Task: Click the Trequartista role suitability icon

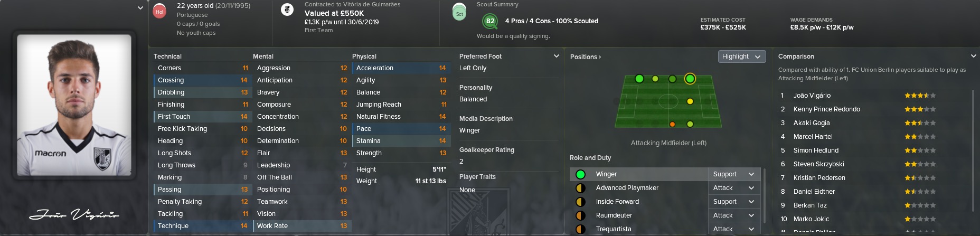Action: [580, 229]
